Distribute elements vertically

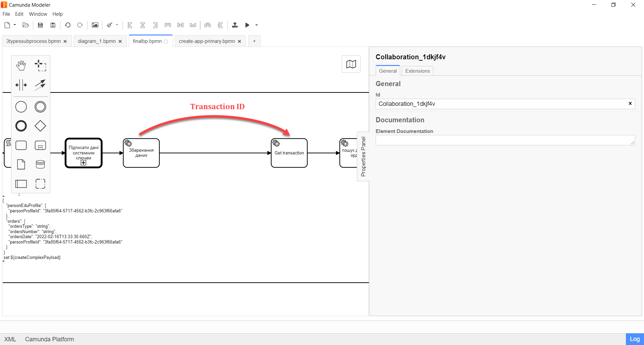(x=220, y=25)
